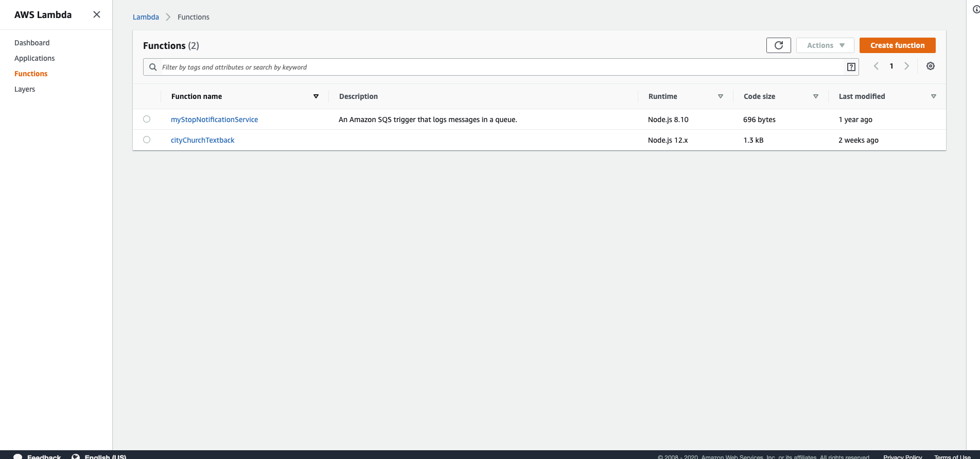Go to next page arrow
The width and height of the screenshot is (980, 459).
[x=907, y=66]
